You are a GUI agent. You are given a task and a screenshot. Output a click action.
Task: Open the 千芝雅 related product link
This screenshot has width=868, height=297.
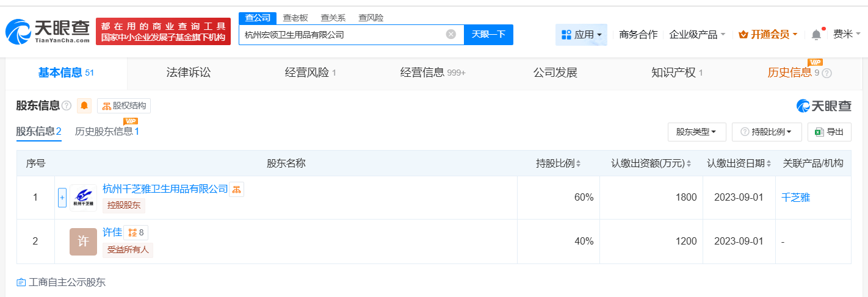click(795, 198)
